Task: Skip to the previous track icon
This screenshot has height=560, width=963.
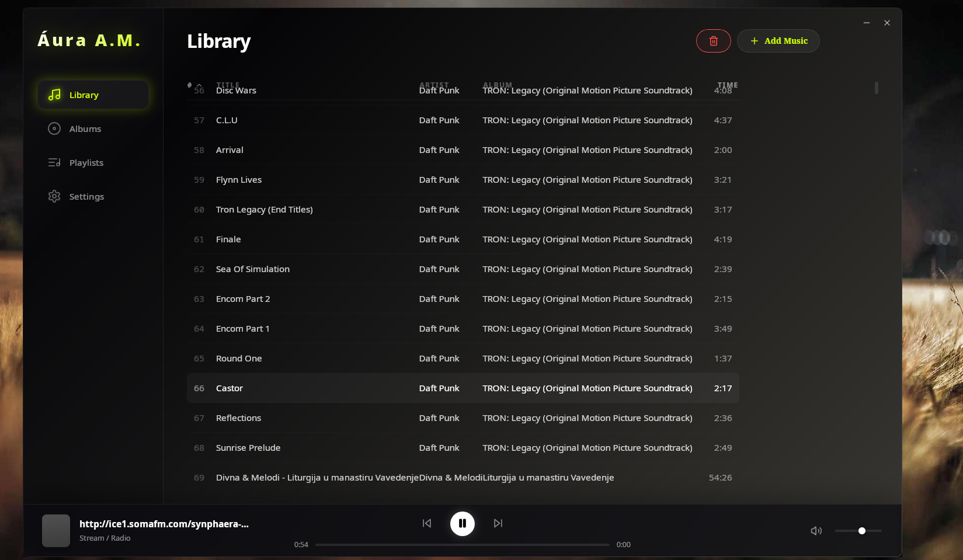Action: [427, 523]
